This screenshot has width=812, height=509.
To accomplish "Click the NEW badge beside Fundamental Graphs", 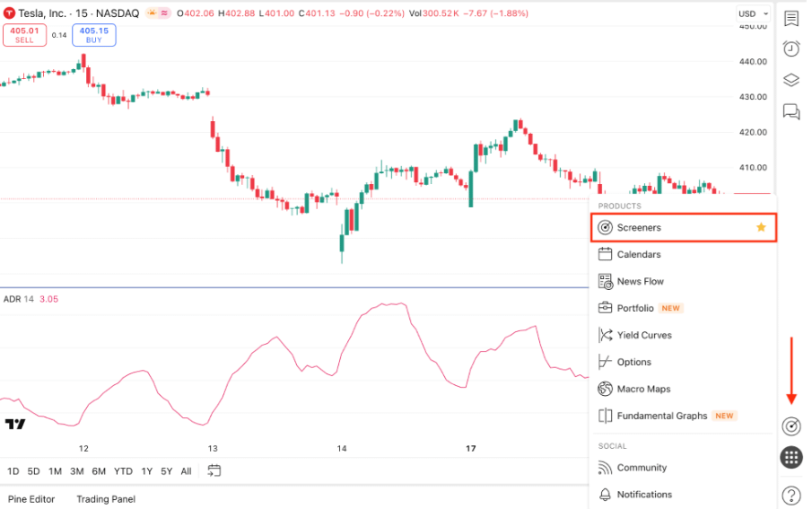I will (724, 416).
